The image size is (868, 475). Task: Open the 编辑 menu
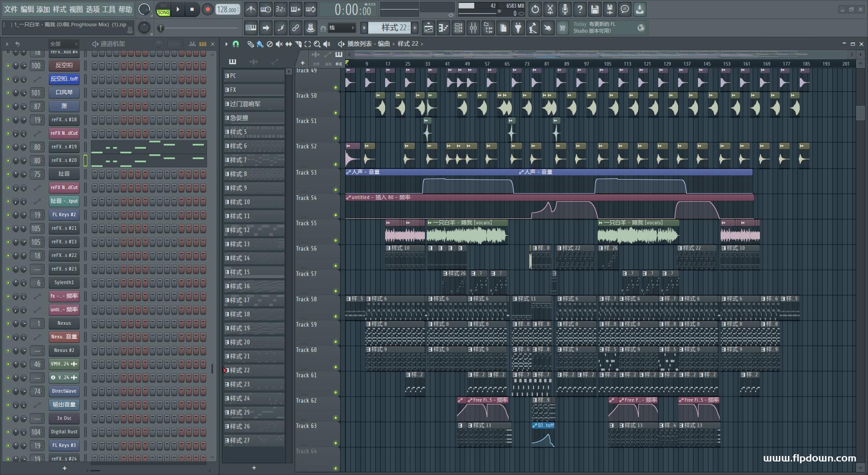[27, 9]
